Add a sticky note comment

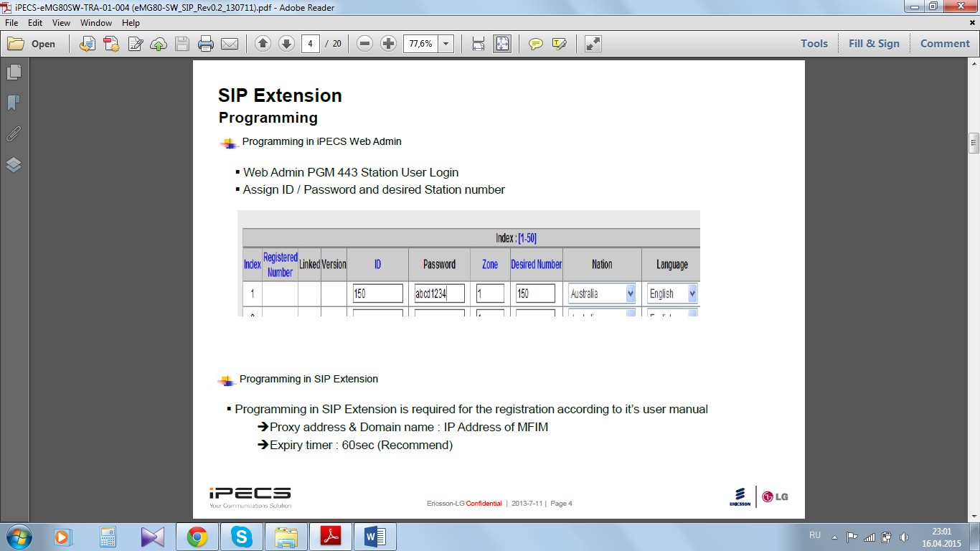(536, 44)
